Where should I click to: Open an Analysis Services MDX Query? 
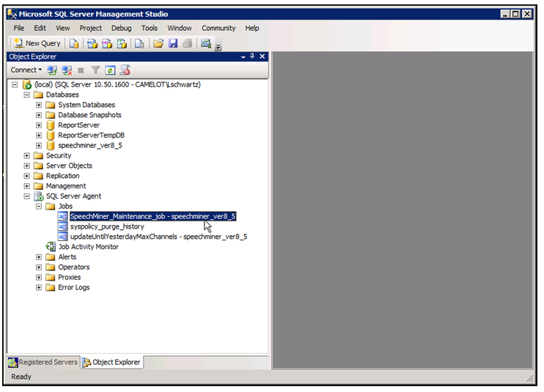click(92, 43)
